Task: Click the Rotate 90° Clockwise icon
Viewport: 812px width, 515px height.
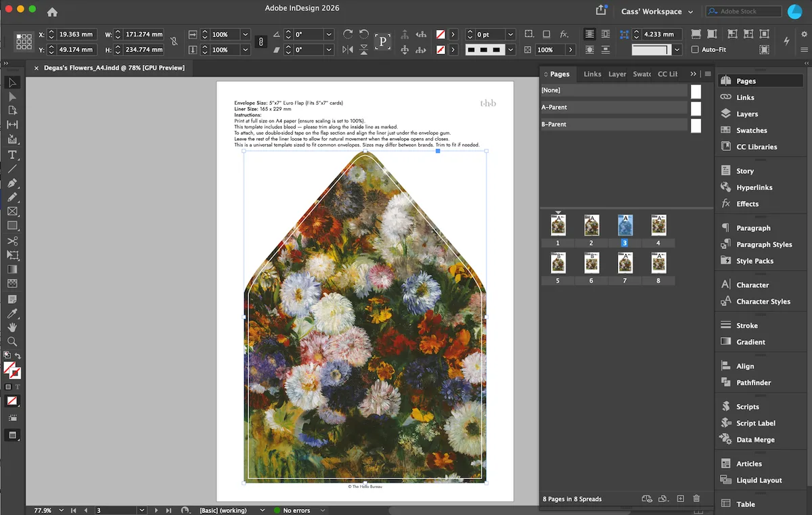Action: [x=348, y=35]
